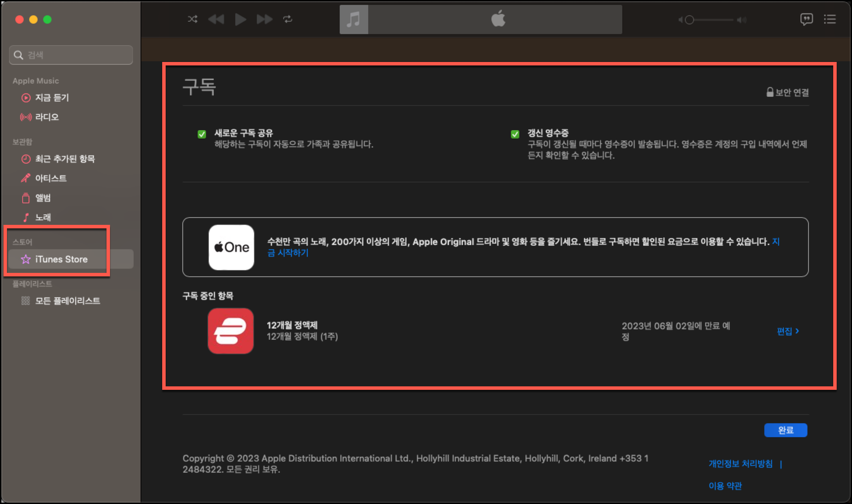The width and height of the screenshot is (852, 504).
Task: Disable the 새로운 구독 공유 checkbox
Action: pyautogui.click(x=202, y=134)
